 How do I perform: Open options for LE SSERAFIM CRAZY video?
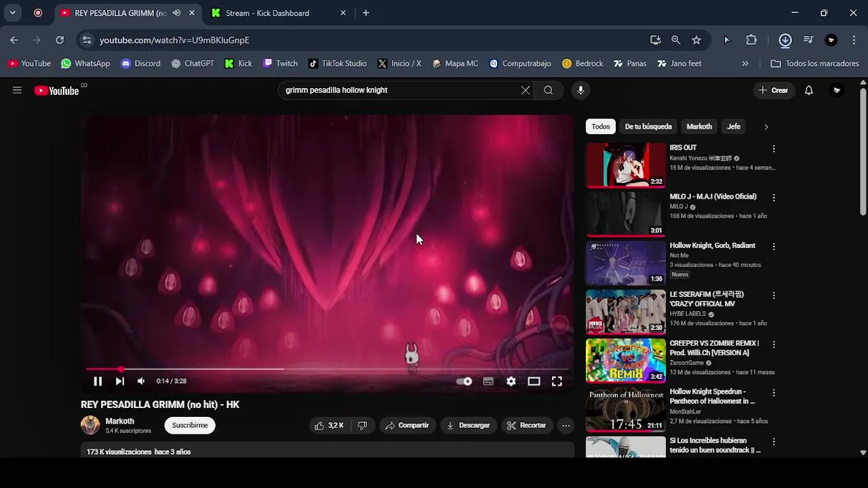pos(774,296)
